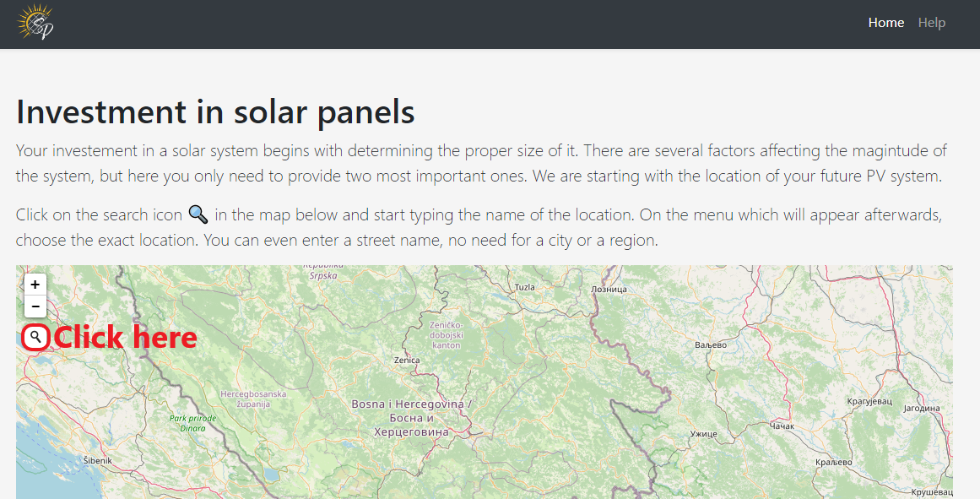Click the Ужице label on map
Screen dimensions: 980x499
pyautogui.click(x=704, y=433)
